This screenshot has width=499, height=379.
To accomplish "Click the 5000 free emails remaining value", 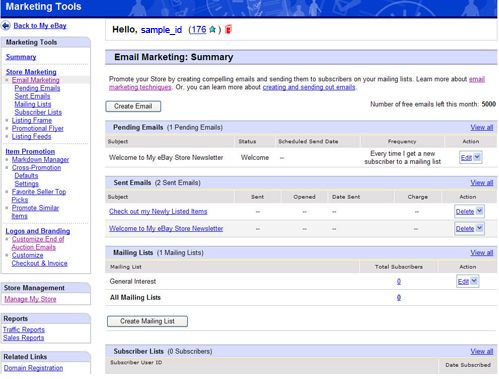I will (x=489, y=104).
